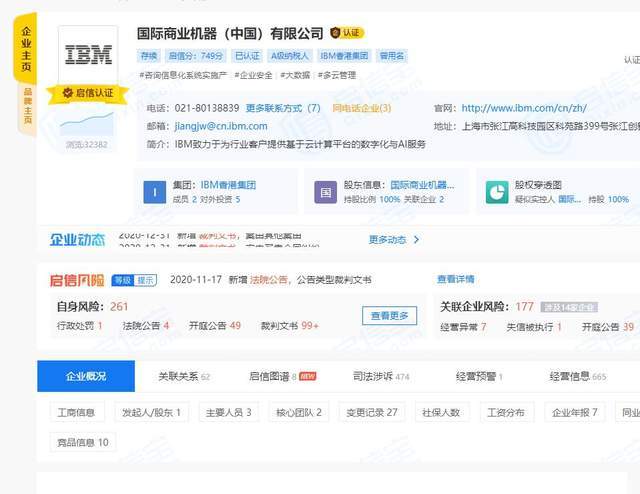640x494 pixels.
Task: Open 查看详情 link
Action: click(456, 279)
